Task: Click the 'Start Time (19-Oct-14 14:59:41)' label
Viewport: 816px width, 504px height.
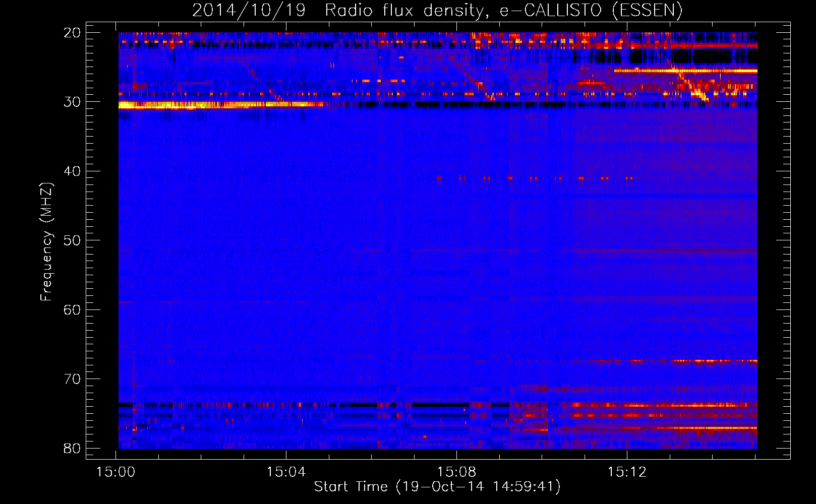Action: [x=437, y=487]
